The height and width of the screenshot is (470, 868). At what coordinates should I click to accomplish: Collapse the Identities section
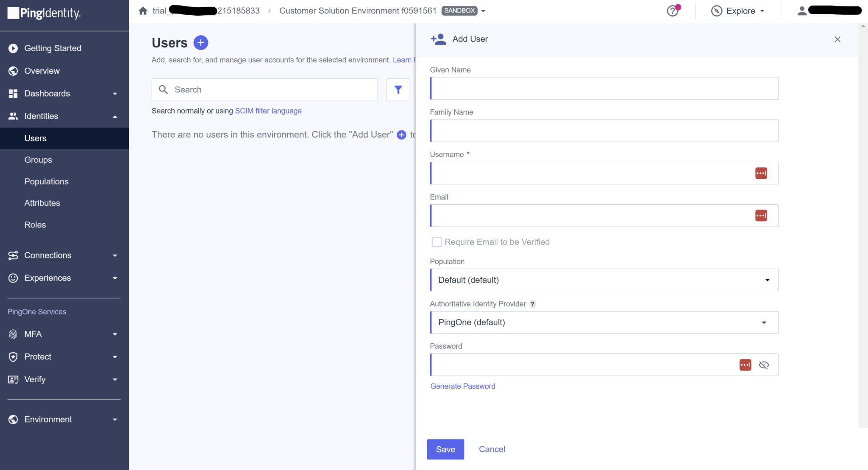(x=115, y=116)
